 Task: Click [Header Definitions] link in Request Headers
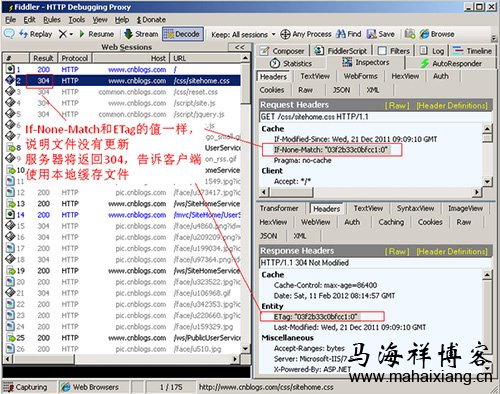(x=452, y=105)
